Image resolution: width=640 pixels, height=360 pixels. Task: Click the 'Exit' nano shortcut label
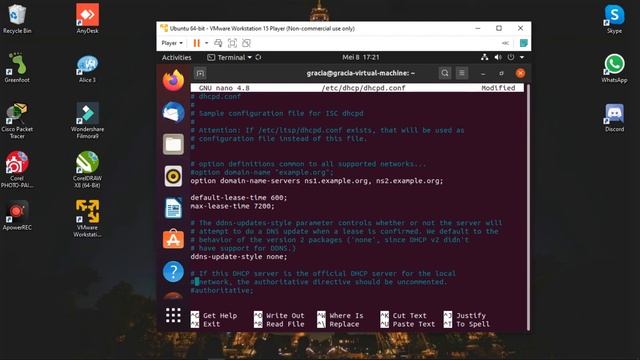(x=211, y=324)
